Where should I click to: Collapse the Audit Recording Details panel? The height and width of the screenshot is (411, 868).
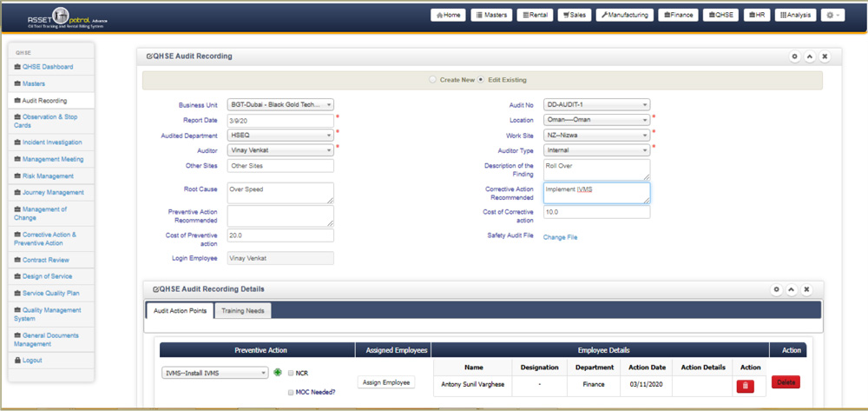pyautogui.click(x=792, y=289)
